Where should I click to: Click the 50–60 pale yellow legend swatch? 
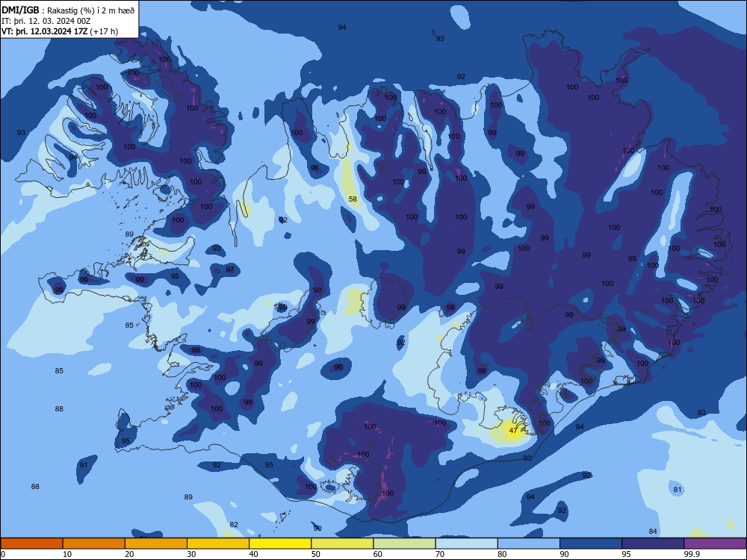point(342,544)
